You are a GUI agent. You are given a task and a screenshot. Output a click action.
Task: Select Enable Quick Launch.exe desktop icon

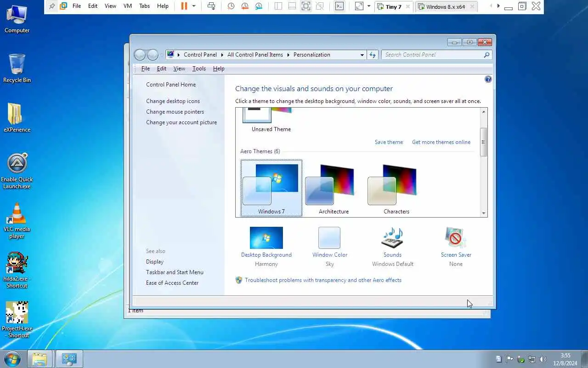click(17, 171)
